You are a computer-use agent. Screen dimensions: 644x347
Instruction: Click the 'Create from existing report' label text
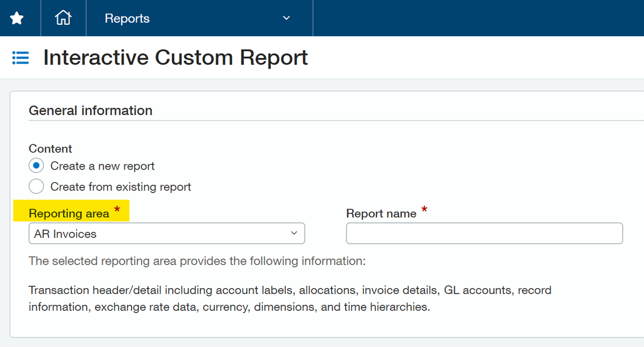(120, 187)
